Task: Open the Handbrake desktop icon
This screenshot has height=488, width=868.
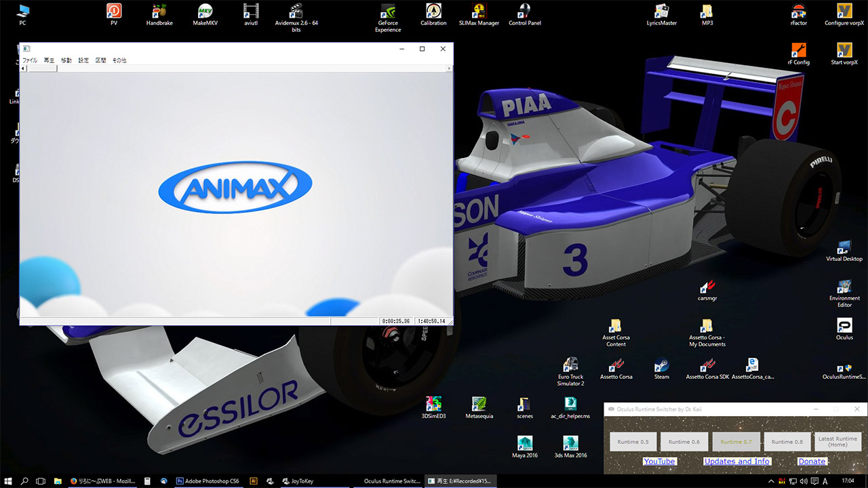Action: [159, 12]
